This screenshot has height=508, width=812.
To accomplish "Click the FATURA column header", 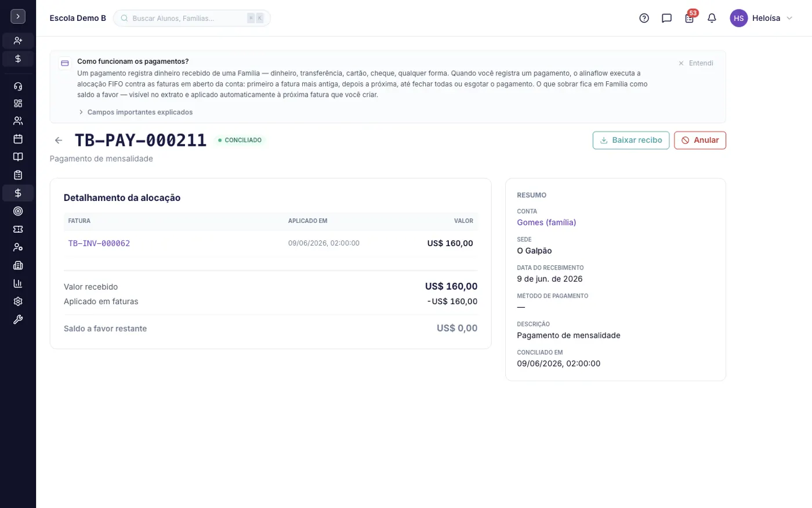I will pos(79,221).
